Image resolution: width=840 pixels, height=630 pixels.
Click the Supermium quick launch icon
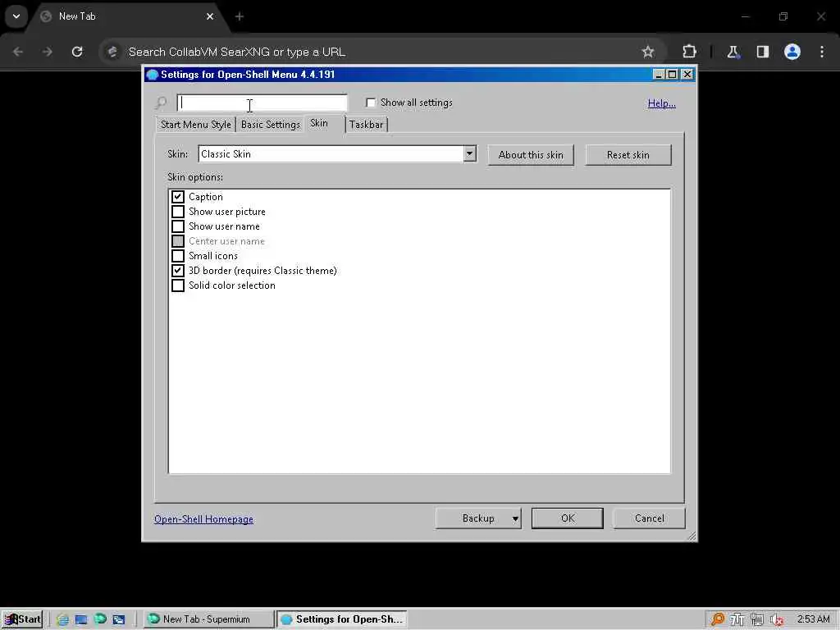[x=100, y=619]
